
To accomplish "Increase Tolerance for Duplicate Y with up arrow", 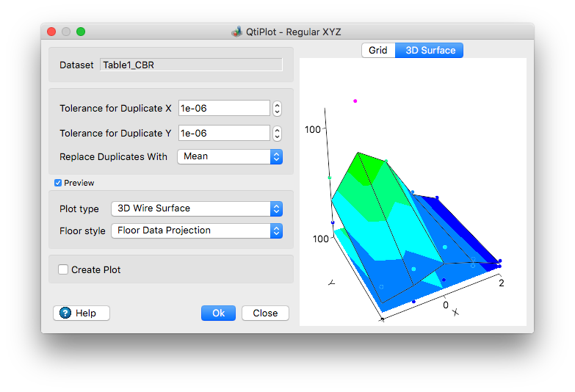I will 277,130.
